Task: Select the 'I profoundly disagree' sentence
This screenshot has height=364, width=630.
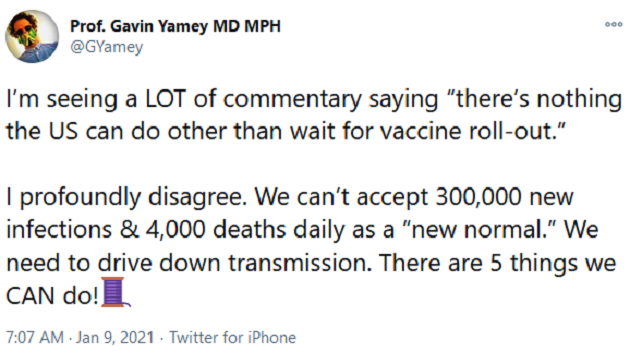Action: click(x=126, y=198)
